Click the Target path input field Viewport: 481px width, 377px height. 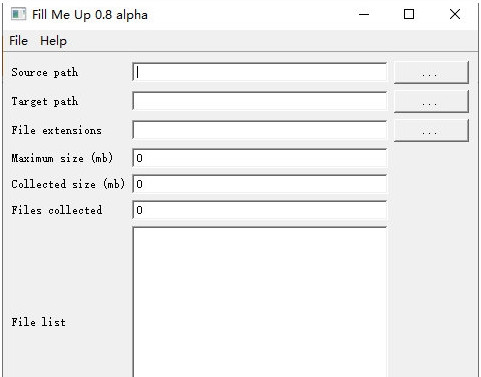pos(260,101)
